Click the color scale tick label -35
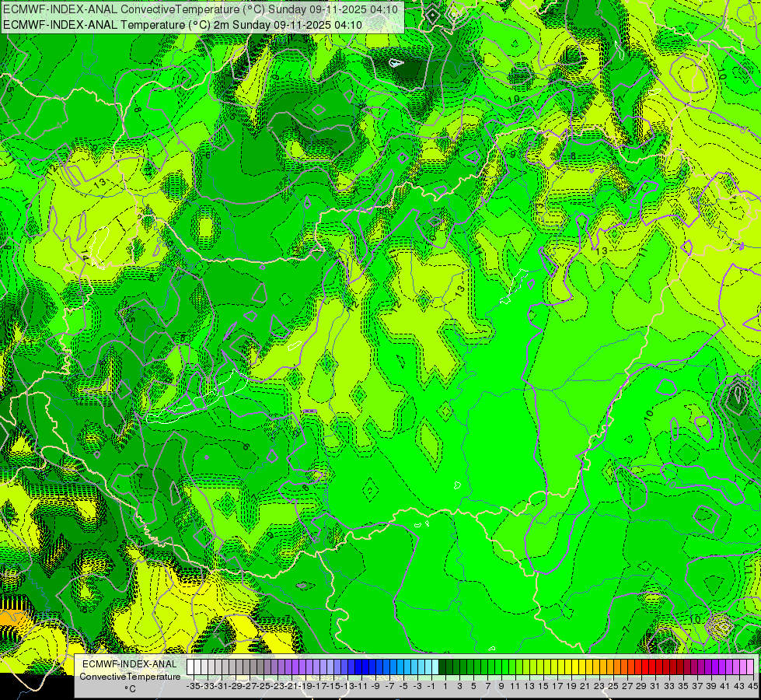 click(x=194, y=687)
